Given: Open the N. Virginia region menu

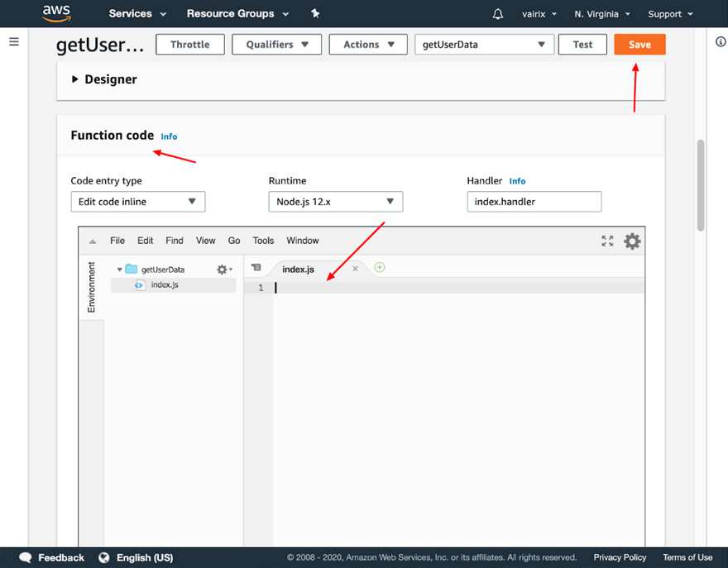Looking at the screenshot, I should point(602,14).
